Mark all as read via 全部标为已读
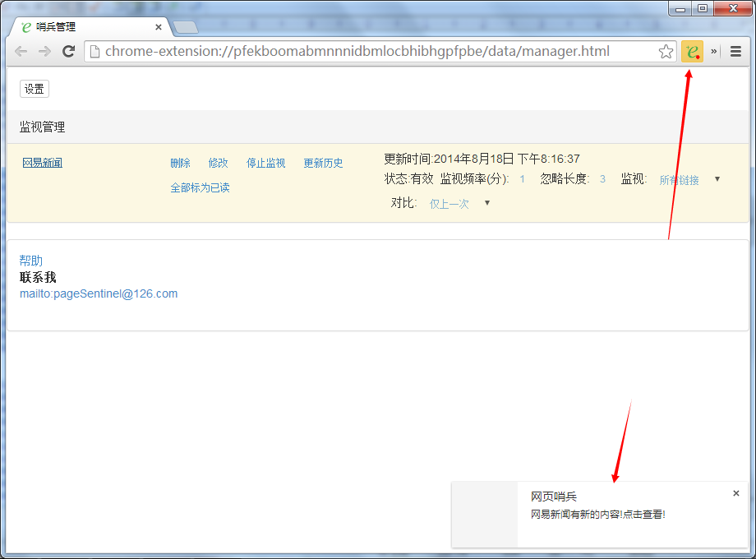Viewport: 756px width, 559px height. click(200, 188)
